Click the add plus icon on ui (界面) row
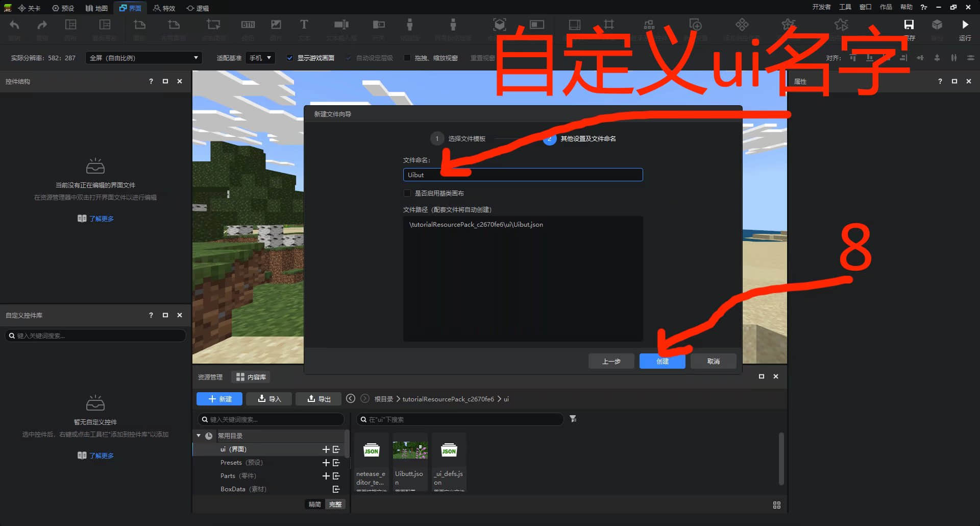This screenshot has width=980, height=526. tap(326, 449)
